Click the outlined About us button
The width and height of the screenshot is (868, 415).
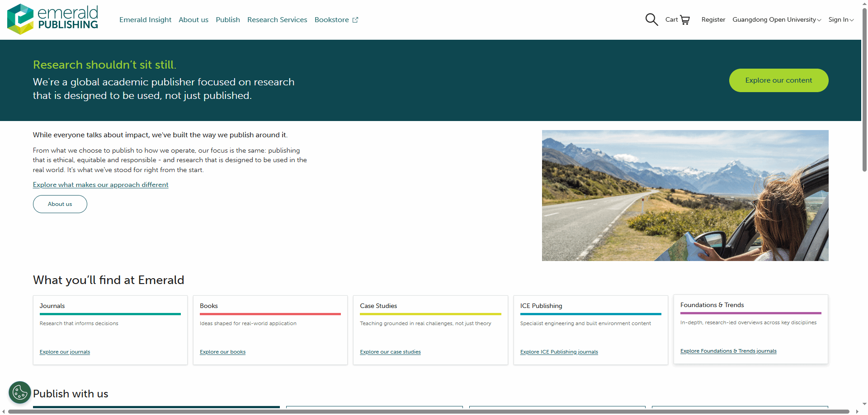tap(60, 204)
